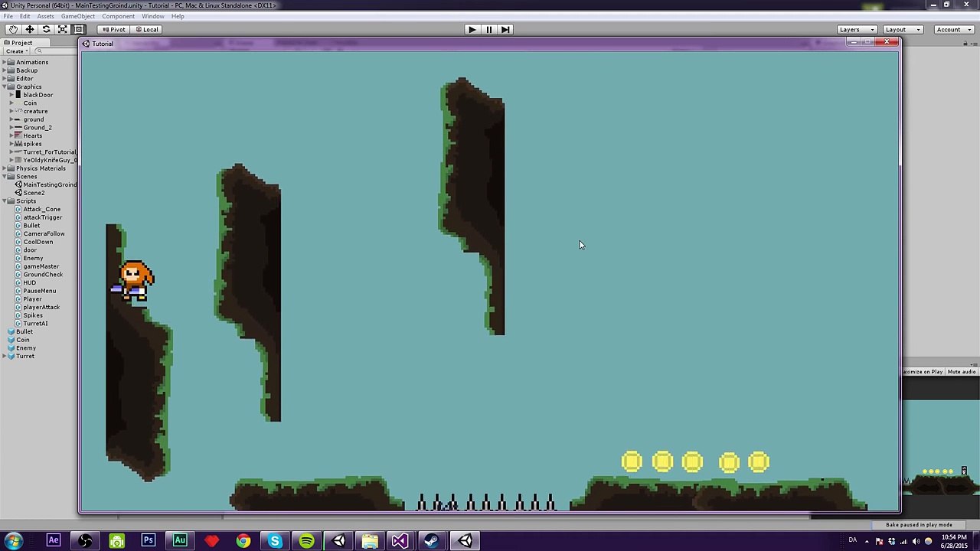Pause the game preview
The image size is (980, 551).
488,29
